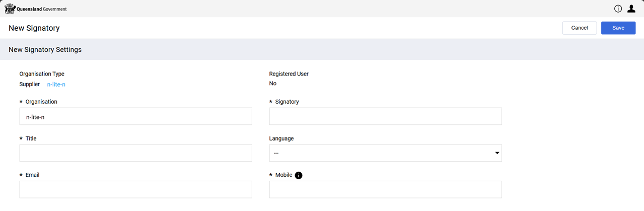
Task: Open the n-lite-n supplier link
Action: click(x=56, y=85)
